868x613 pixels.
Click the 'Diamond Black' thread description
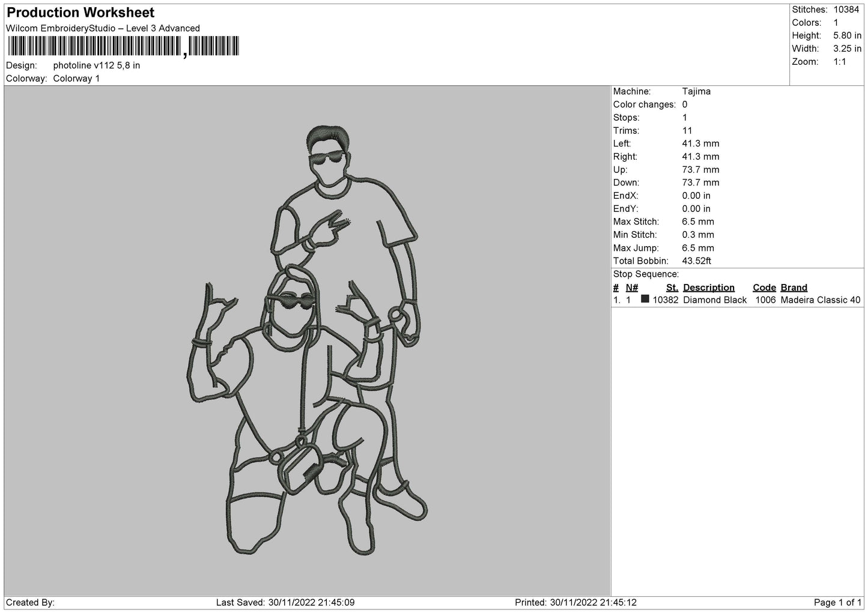coord(715,301)
